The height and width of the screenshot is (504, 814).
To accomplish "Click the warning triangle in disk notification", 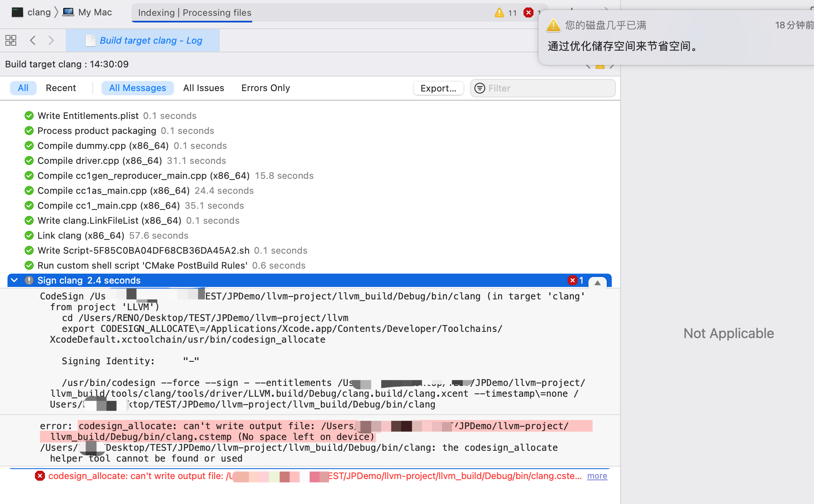I will [x=553, y=25].
